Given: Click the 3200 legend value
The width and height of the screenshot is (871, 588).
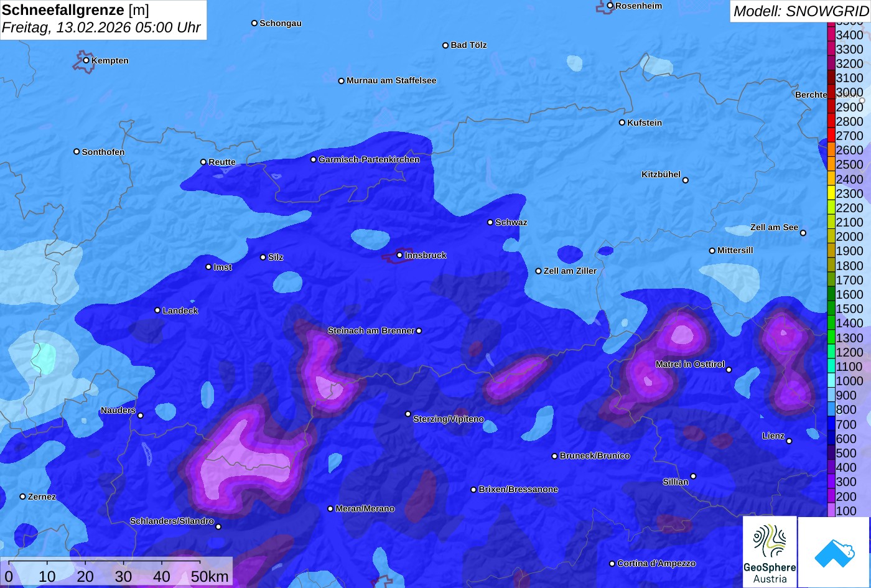Looking at the screenshot, I should pyautogui.click(x=850, y=63).
